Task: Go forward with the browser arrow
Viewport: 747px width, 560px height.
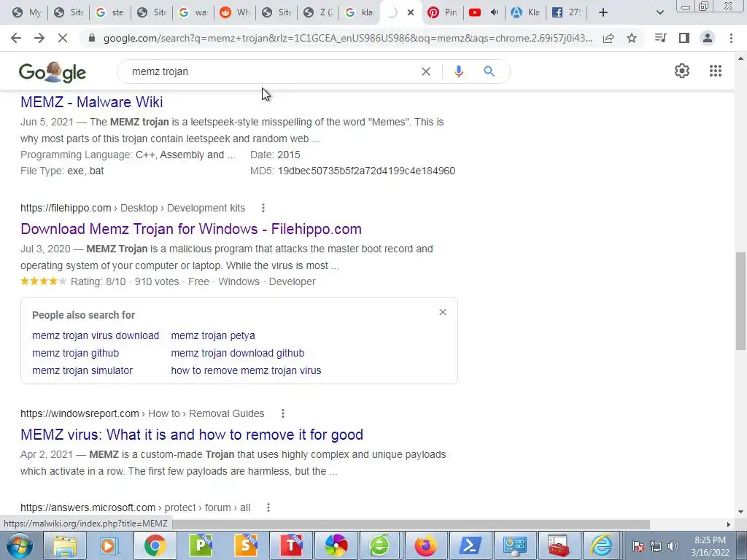Action: click(39, 38)
